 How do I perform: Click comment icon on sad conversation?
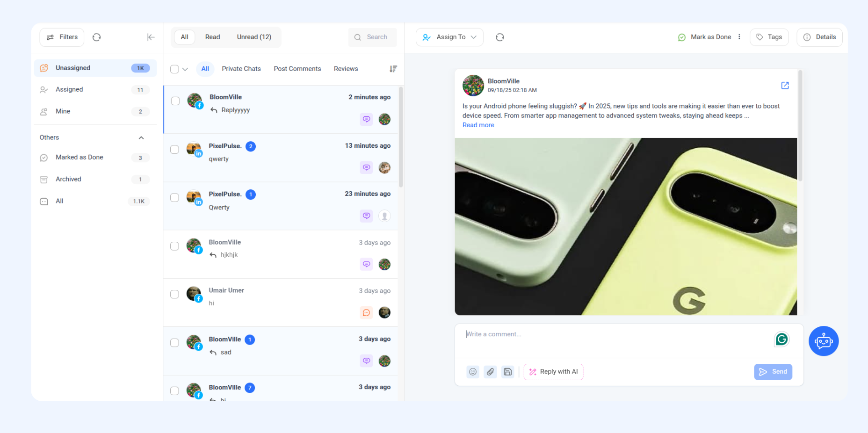click(x=367, y=361)
